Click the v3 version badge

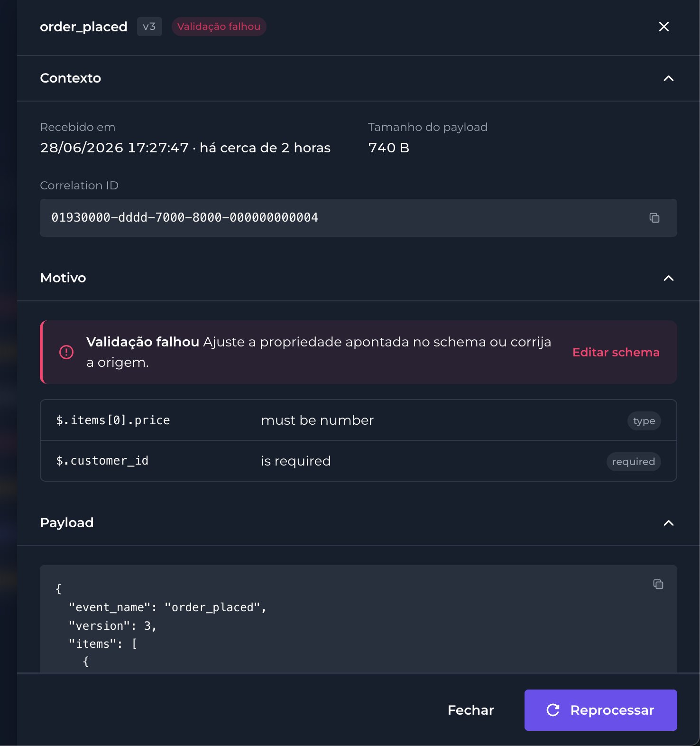coord(149,27)
